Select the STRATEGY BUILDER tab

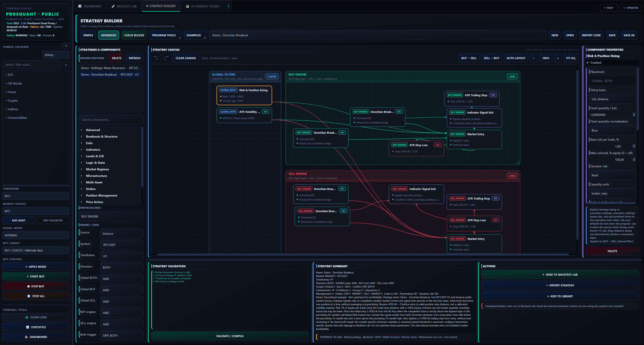(x=161, y=6)
